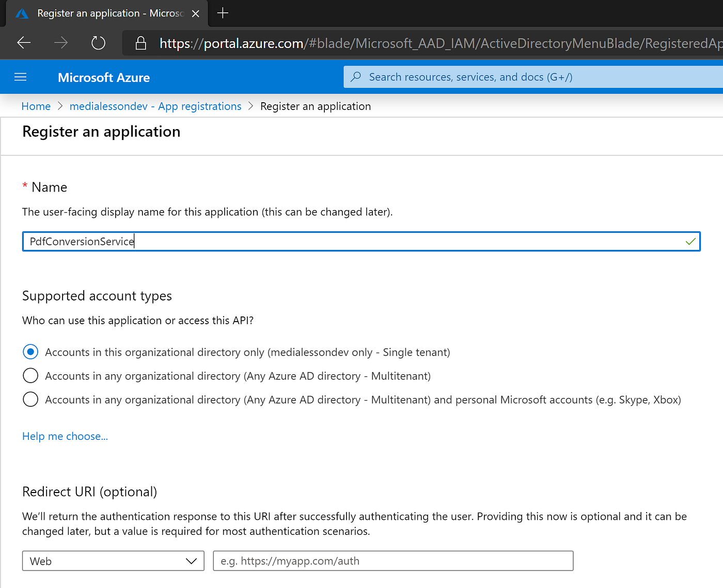Click the site security lock icon
Image resolution: width=723 pixels, height=588 pixels.
(x=140, y=43)
